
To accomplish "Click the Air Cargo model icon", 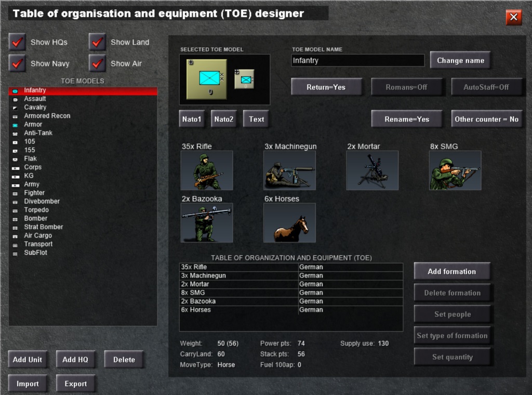I will click(15, 236).
